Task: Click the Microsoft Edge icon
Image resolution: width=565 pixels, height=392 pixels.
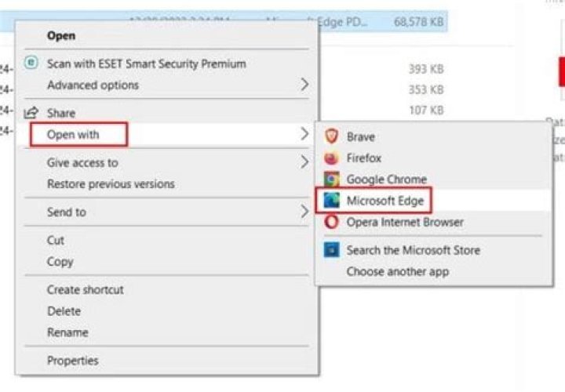Action: click(332, 201)
